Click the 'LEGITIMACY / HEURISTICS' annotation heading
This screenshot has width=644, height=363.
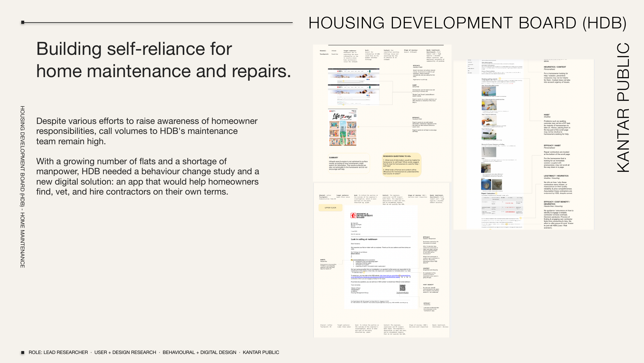[556, 176]
